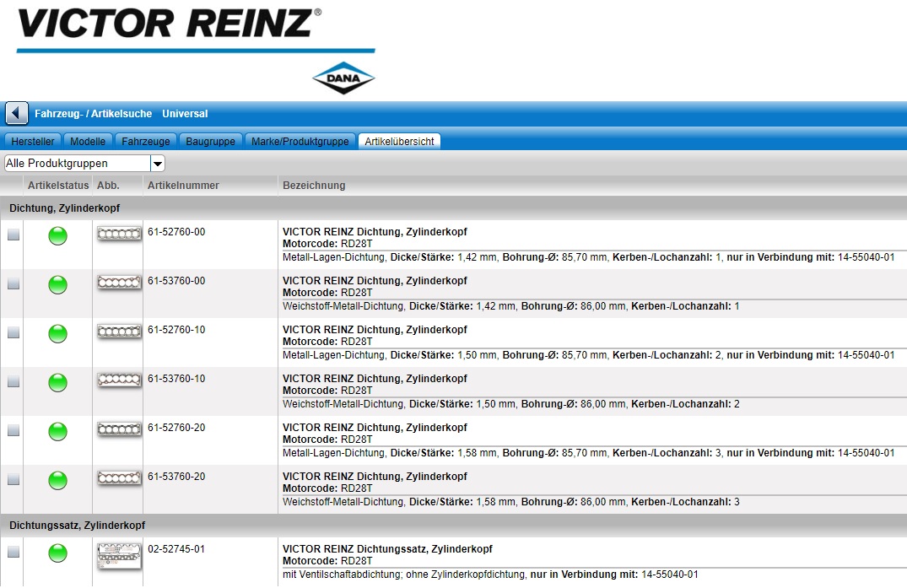Click the back arrow navigation button
The image size is (907, 588).
(17, 113)
